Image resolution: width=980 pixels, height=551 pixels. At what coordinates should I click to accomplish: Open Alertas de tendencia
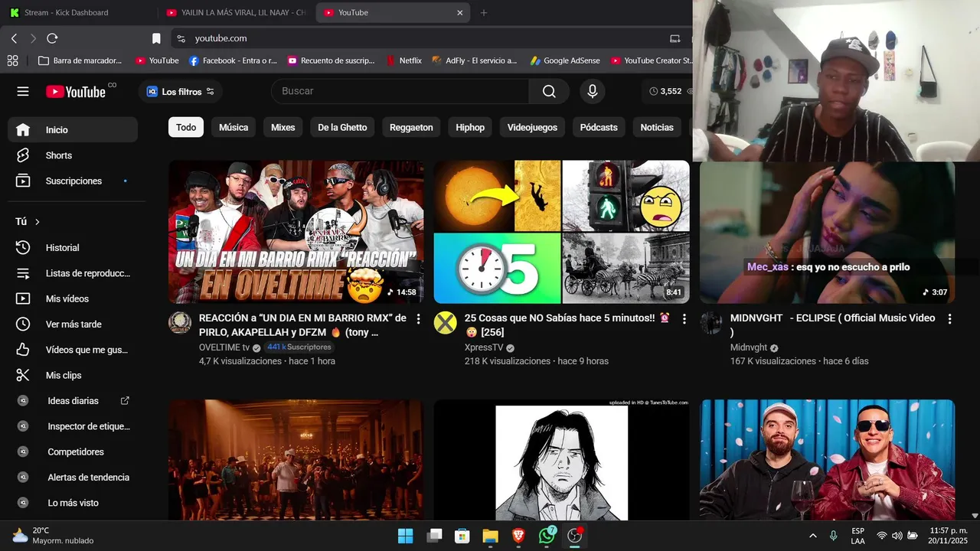point(73,477)
